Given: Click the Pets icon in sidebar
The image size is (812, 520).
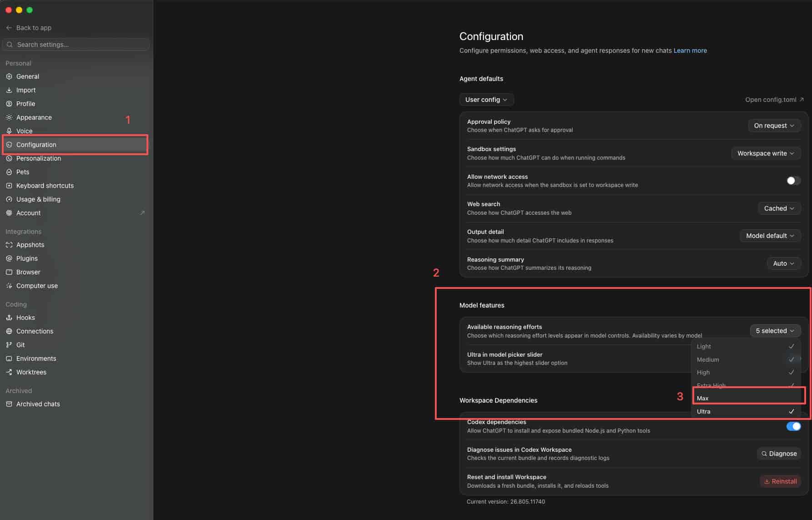Looking at the screenshot, I should pyautogui.click(x=9, y=172).
